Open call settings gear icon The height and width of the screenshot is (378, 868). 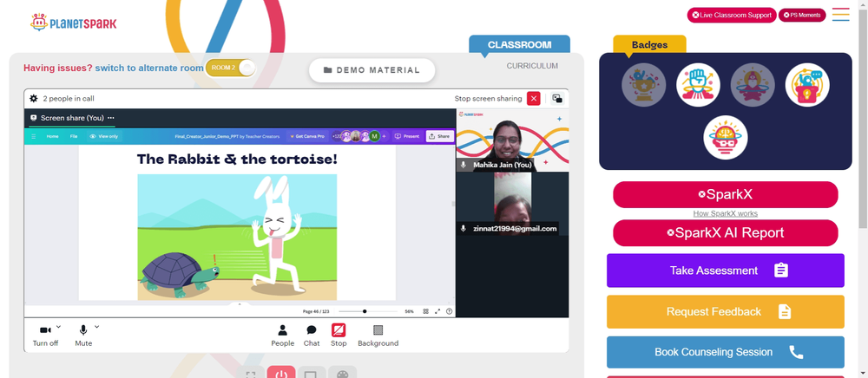(34, 98)
